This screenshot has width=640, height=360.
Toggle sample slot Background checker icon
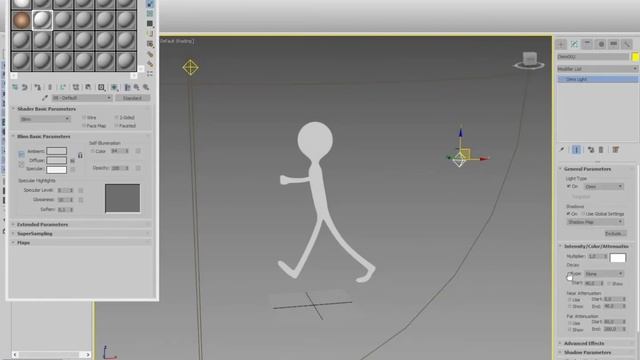[x=150, y=13]
